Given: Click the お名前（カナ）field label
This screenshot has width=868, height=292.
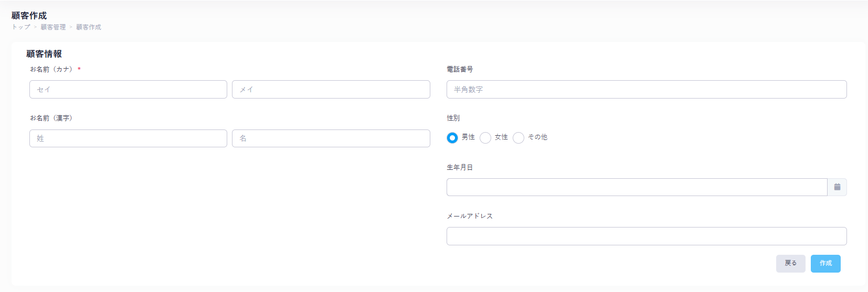Looking at the screenshot, I should [51, 69].
